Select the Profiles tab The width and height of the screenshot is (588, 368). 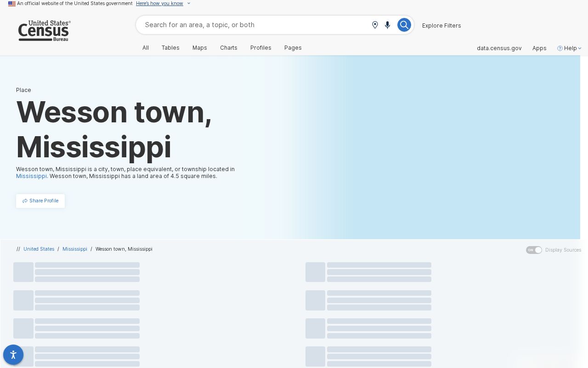(x=261, y=48)
